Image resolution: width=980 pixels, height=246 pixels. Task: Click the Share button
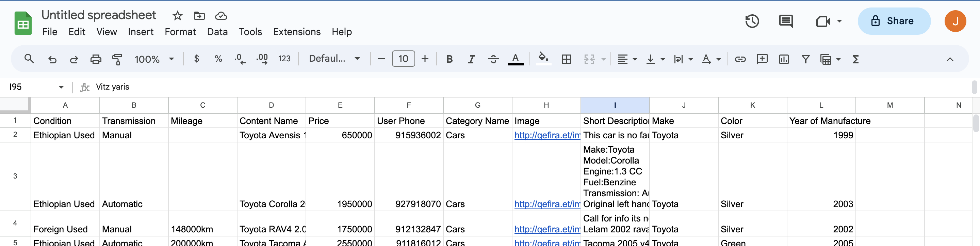[894, 21]
